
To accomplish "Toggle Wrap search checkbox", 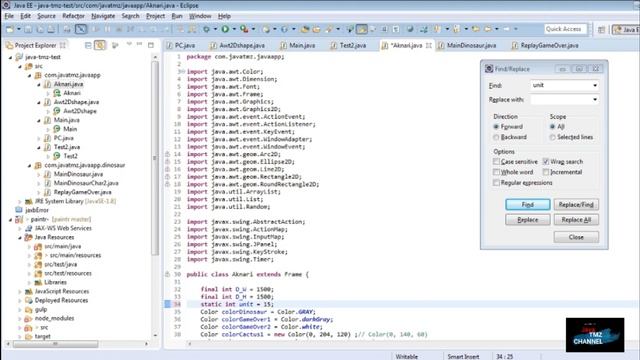I will tap(546, 162).
